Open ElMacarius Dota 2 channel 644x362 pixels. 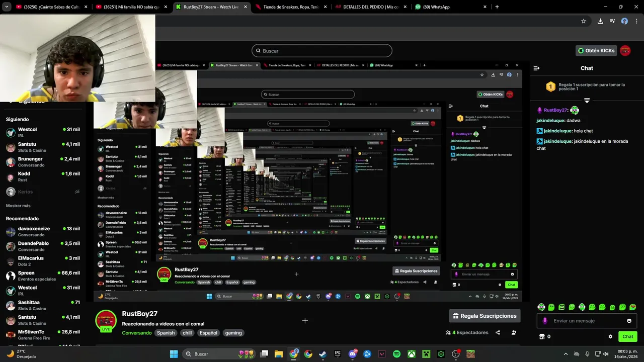point(43,261)
